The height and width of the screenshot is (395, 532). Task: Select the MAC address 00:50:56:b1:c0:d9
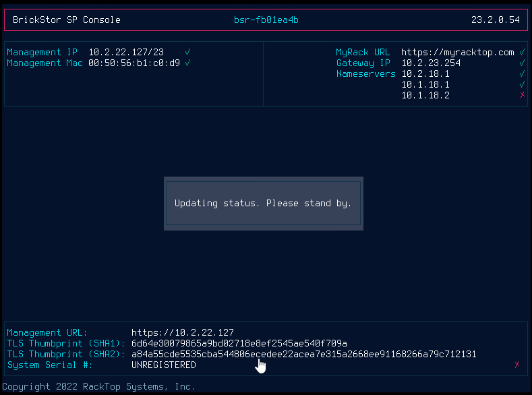134,63
